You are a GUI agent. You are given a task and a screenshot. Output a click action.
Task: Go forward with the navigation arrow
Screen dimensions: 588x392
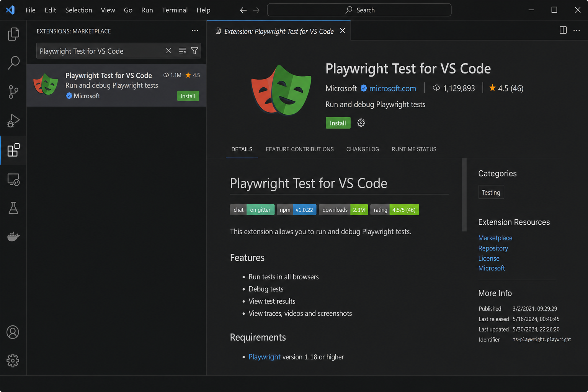(256, 10)
